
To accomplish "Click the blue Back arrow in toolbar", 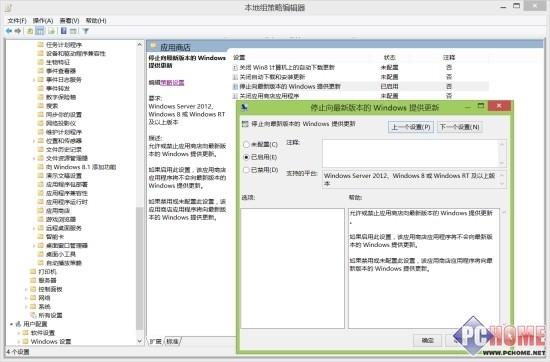I will click(x=9, y=31).
